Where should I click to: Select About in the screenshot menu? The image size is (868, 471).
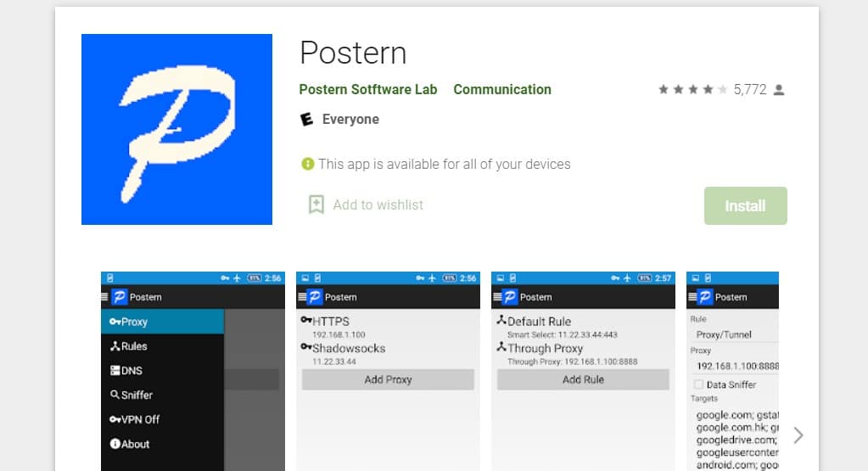point(162,444)
